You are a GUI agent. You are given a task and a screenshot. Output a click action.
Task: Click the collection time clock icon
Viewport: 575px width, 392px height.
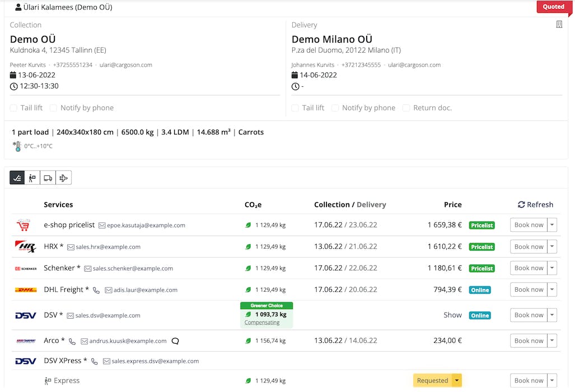(x=13, y=87)
